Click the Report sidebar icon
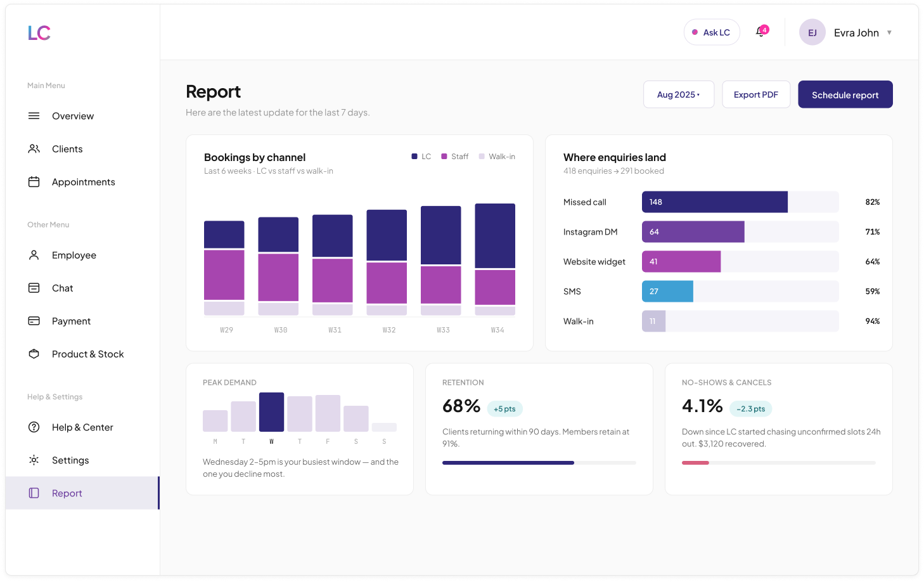 [34, 493]
